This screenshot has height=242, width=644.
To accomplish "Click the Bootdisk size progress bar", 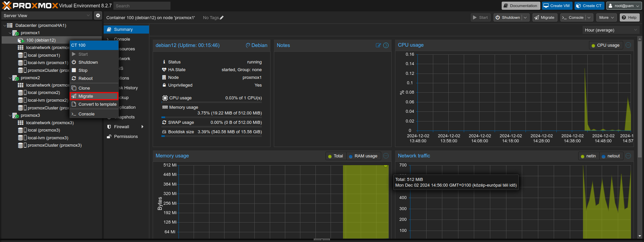I will click(x=211, y=136).
